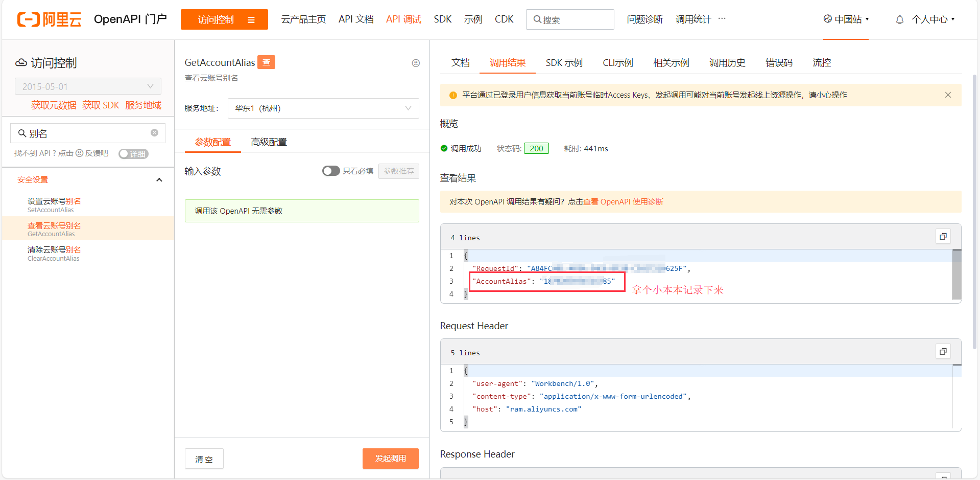This screenshot has height=480, width=980.
Task: Copy the 4 lines result code block
Action: 943,236
